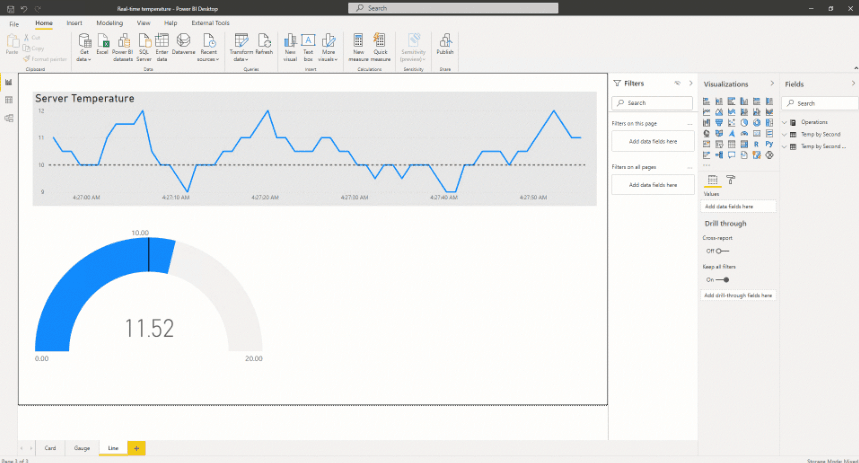Switch to the Modeling ribbon tab
This screenshot has width=859, height=463.
110,23
